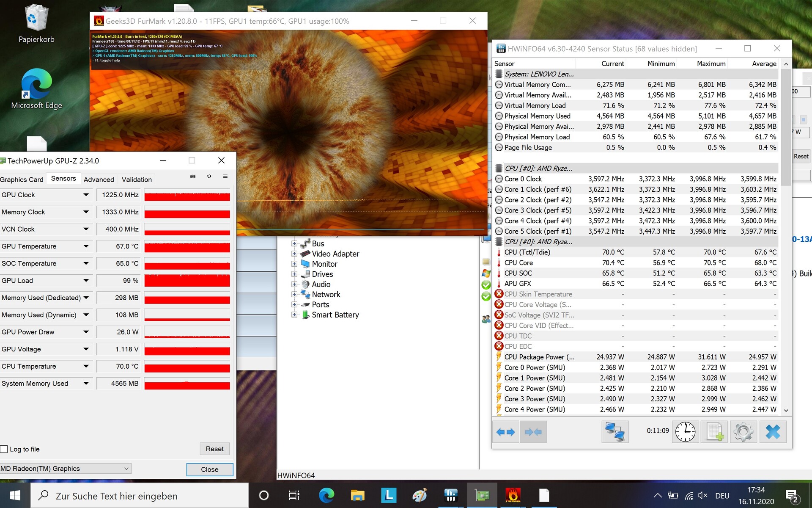The width and height of the screenshot is (812, 508).
Task: Switch to Advanced tab in GPU-Z
Action: 99,179
